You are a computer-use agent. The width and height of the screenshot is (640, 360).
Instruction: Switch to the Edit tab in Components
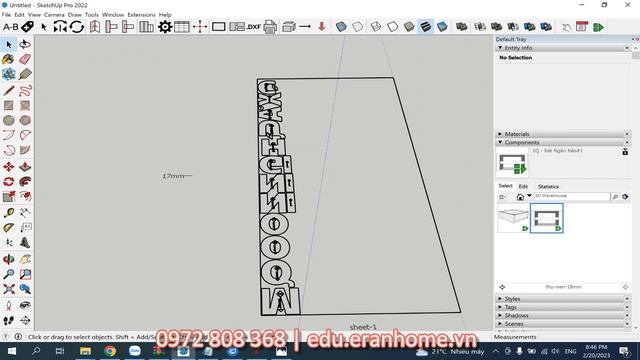coord(523,186)
